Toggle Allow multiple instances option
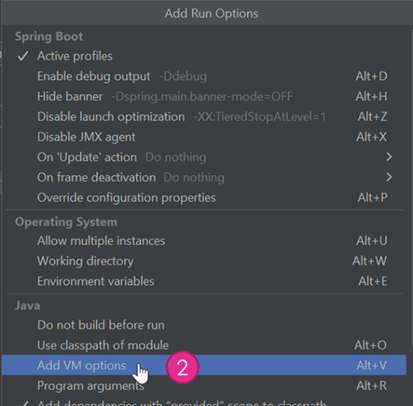 click(x=204, y=241)
